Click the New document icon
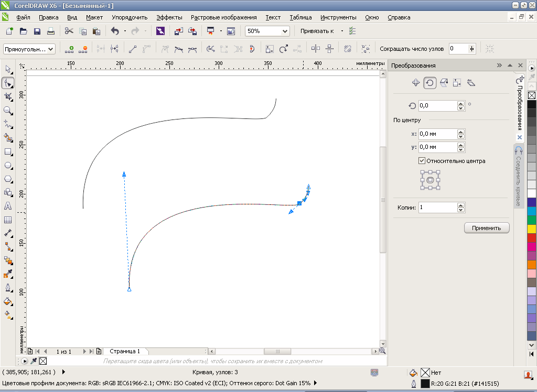This screenshot has height=392, width=537. [9, 31]
